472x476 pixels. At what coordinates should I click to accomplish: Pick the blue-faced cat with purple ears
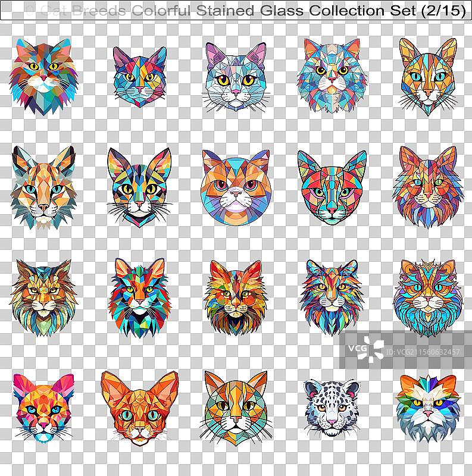(140, 77)
